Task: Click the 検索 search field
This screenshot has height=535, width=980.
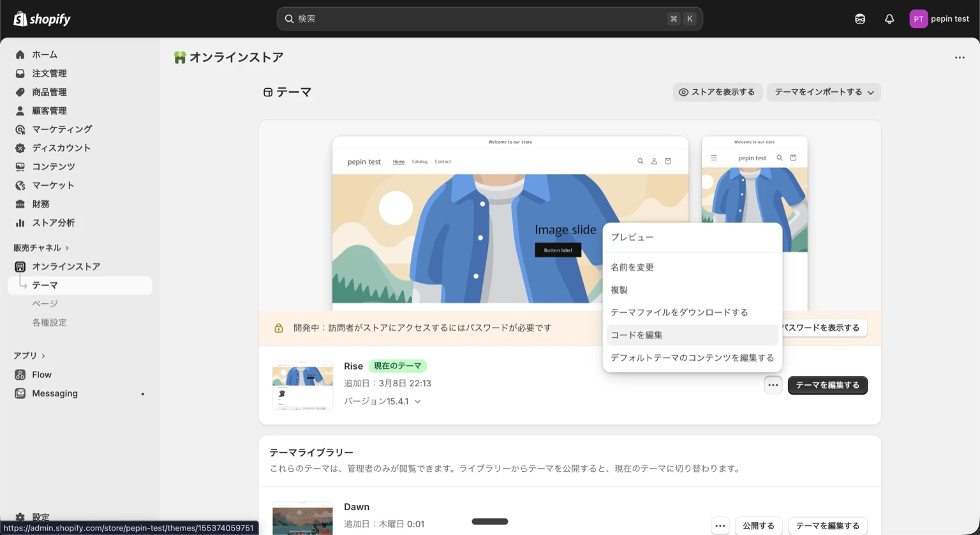Action: point(489,19)
